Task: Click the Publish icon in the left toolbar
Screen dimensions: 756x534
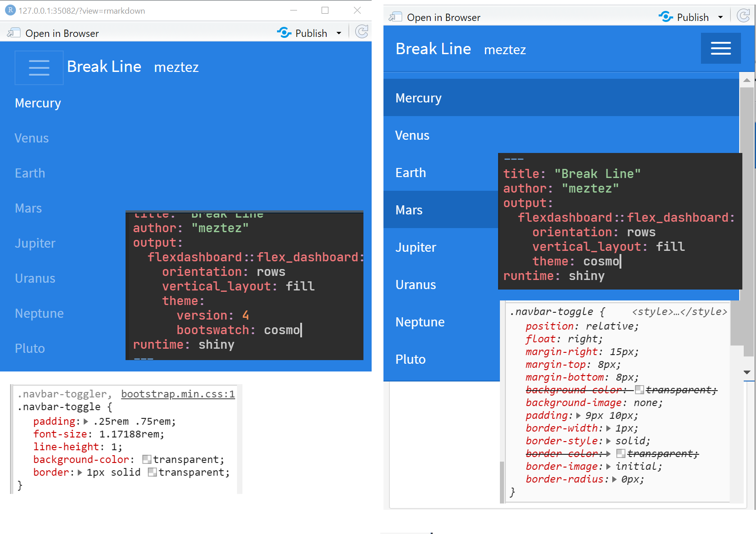Action: coord(285,32)
